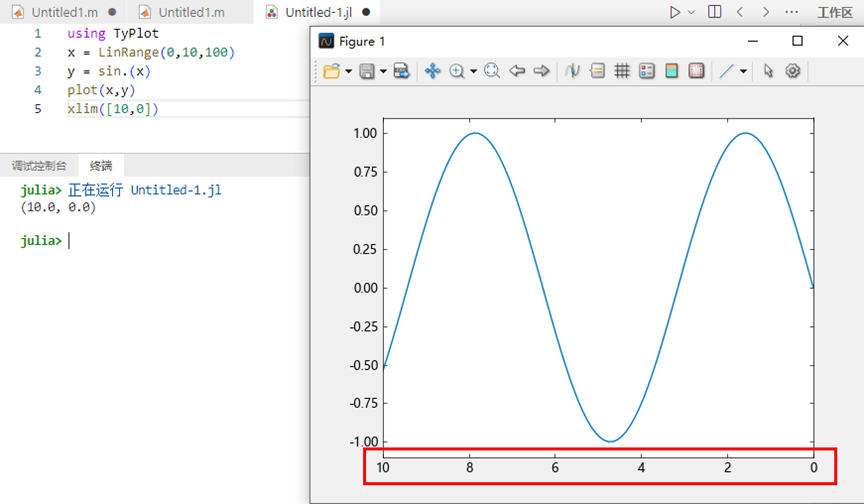Image resolution: width=864 pixels, height=504 pixels.
Task: Minimize the Figure 1 window
Action: tap(753, 41)
